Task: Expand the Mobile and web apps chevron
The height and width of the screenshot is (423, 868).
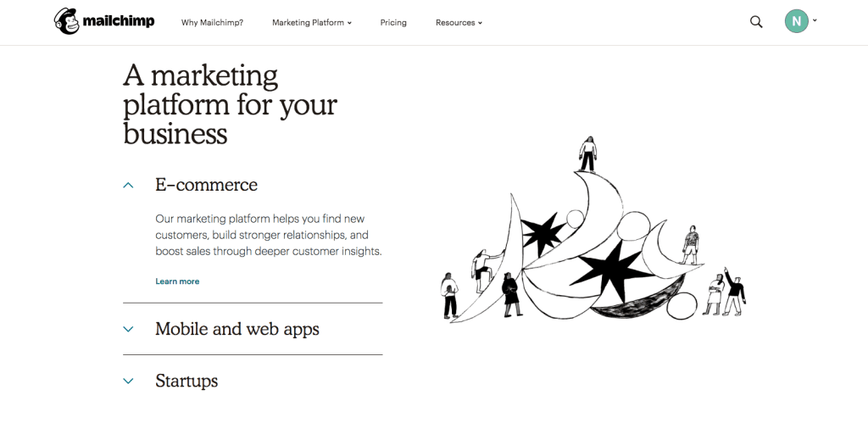Action: click(x=128, y=329)
